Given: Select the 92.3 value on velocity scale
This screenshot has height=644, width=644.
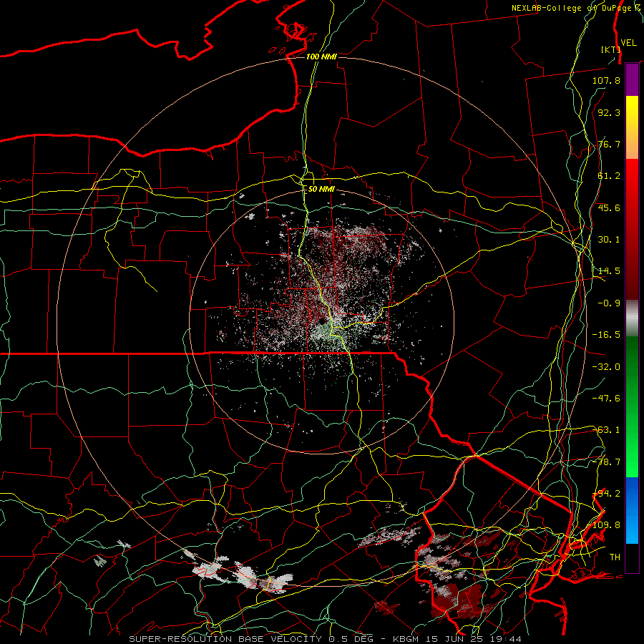Looking at the screenshot, I should point(609,112).
